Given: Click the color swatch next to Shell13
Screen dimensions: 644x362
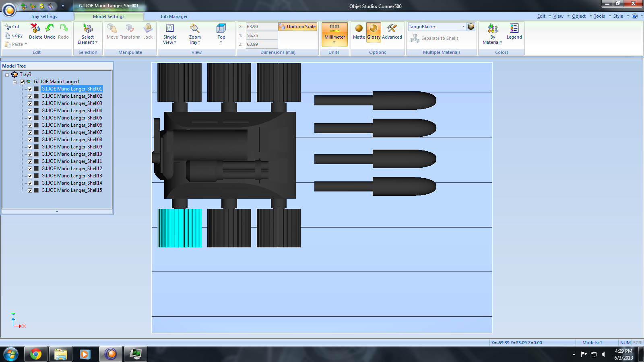Looking at the screenshot, I should pos(36,176).
